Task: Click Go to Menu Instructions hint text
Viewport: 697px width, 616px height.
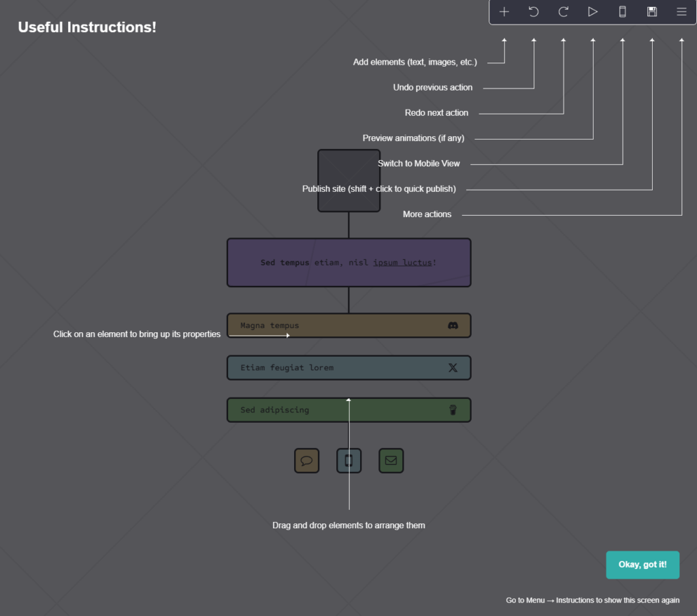Action: click(x=591, y=600)
